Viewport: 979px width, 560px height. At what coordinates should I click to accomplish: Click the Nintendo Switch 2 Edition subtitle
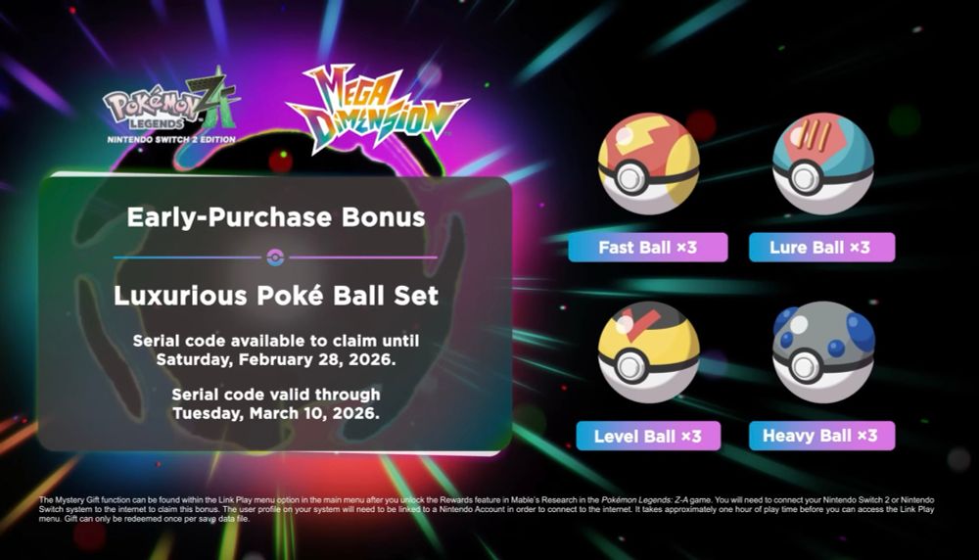(171, 140)
